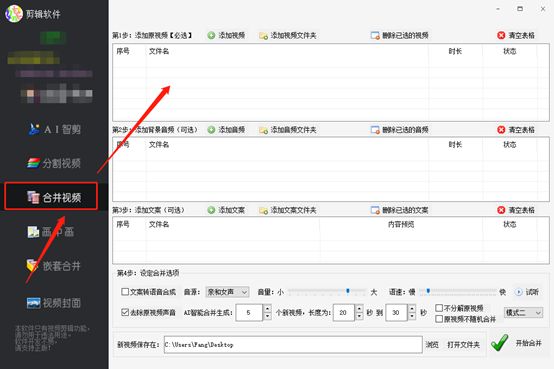
Task: Decrease the maximum length 30 seconds stepper
Action: 412,316
